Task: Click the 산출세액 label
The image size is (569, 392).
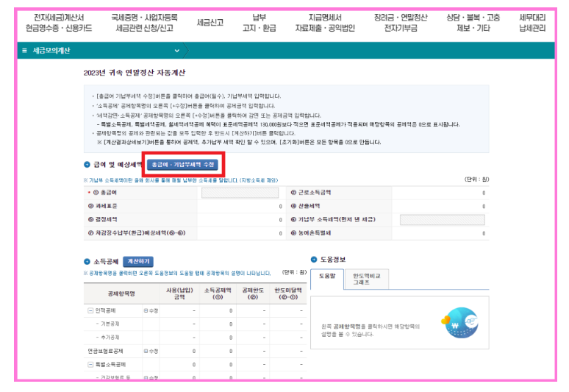Action: pos(306,206)
